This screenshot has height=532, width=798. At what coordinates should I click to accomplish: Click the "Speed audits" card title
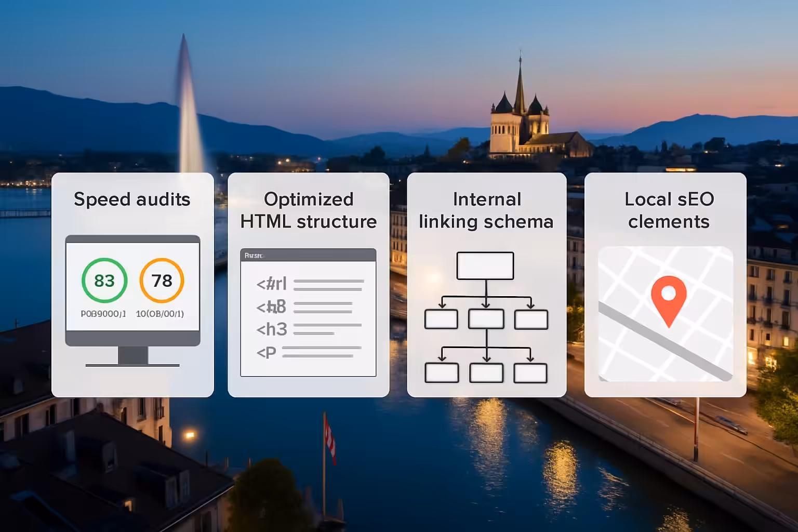point(132,199)
